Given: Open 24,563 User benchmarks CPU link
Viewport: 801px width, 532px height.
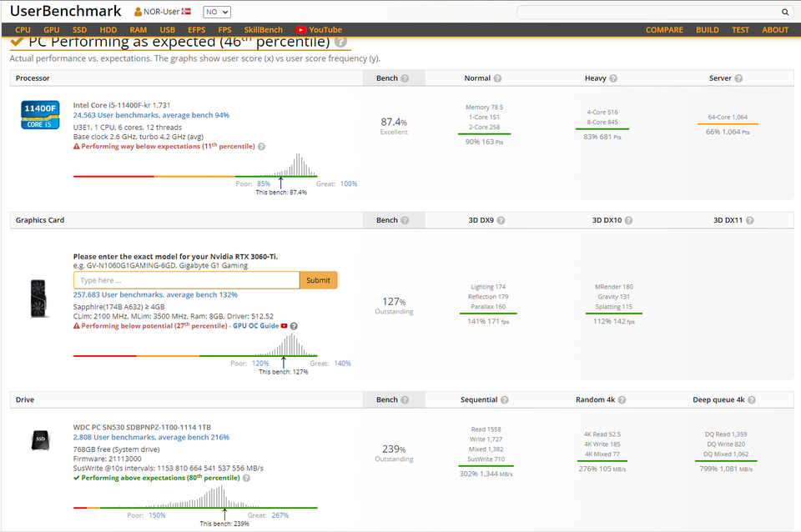Looking at the screenshot, I should (151, 115).
